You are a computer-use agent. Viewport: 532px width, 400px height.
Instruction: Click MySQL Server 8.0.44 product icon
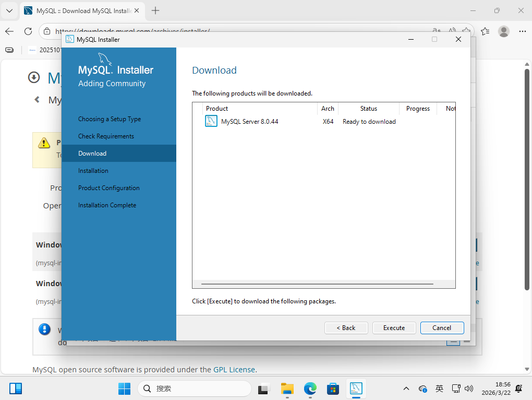click(211, 121)
